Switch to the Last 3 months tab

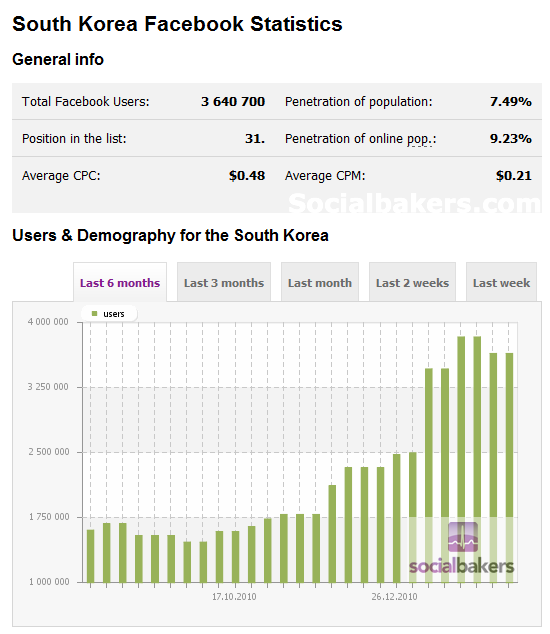pos(224,282)
